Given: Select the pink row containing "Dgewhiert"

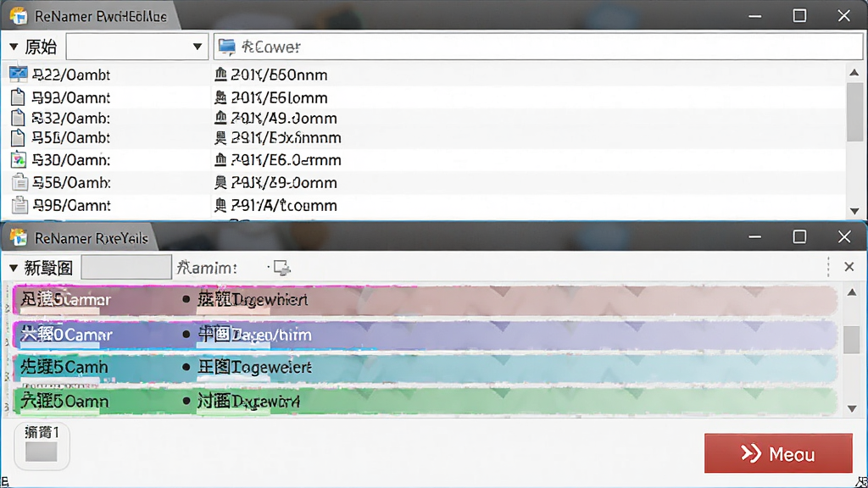Looking at the screenshot, I should pyautogui.click(x=425, y=301).
